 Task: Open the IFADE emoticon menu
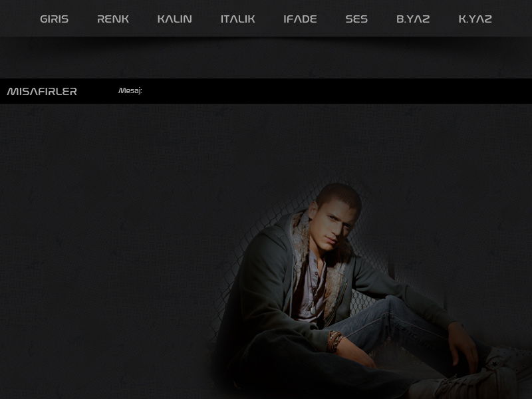click(x=300, y=19)
